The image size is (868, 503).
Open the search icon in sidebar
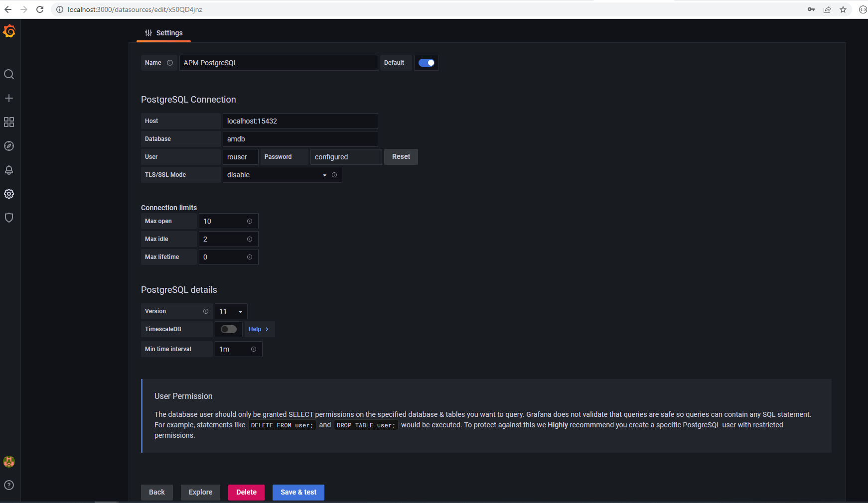9,75
